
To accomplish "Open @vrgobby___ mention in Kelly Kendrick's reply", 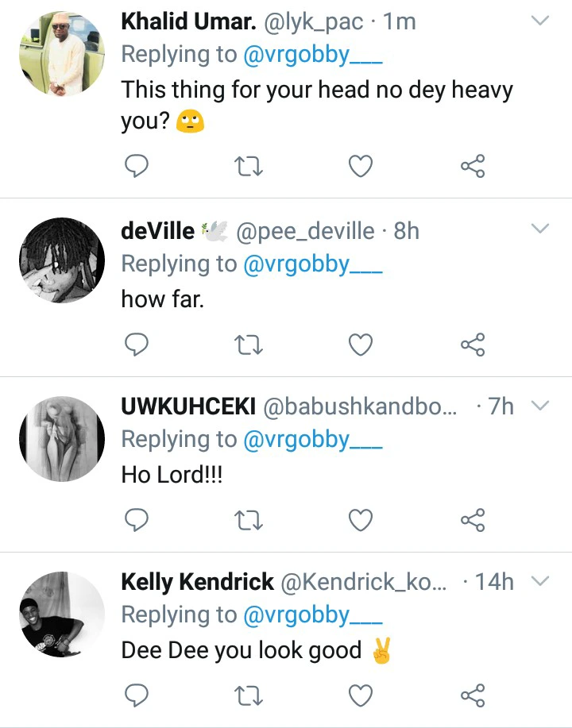I will [x=313, y=615].
